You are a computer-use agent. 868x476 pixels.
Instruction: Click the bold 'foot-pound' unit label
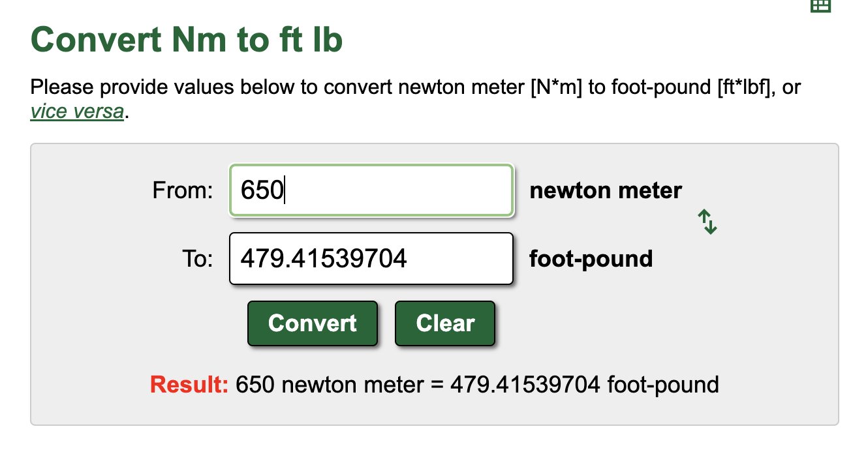[x=591, y=259]
